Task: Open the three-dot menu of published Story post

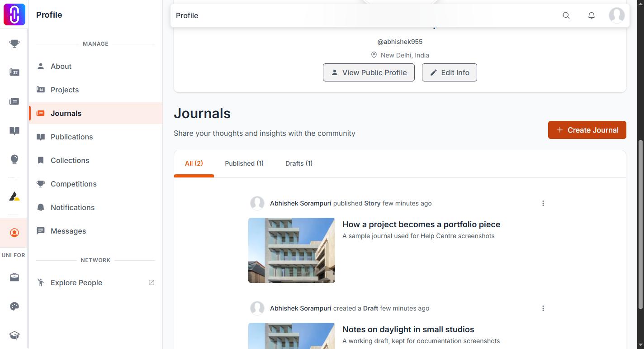Action: coord(543,203)
